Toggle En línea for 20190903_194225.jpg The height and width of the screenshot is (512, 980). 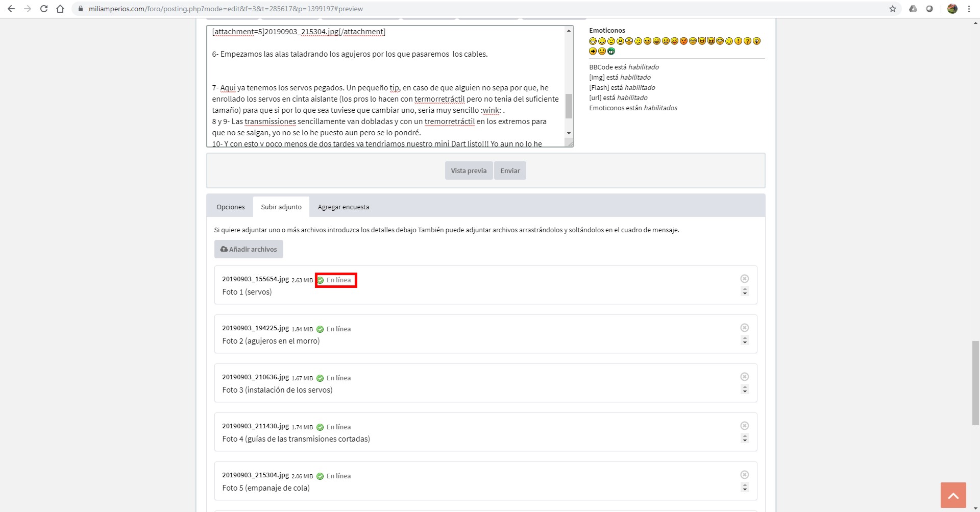coord(334,329)
